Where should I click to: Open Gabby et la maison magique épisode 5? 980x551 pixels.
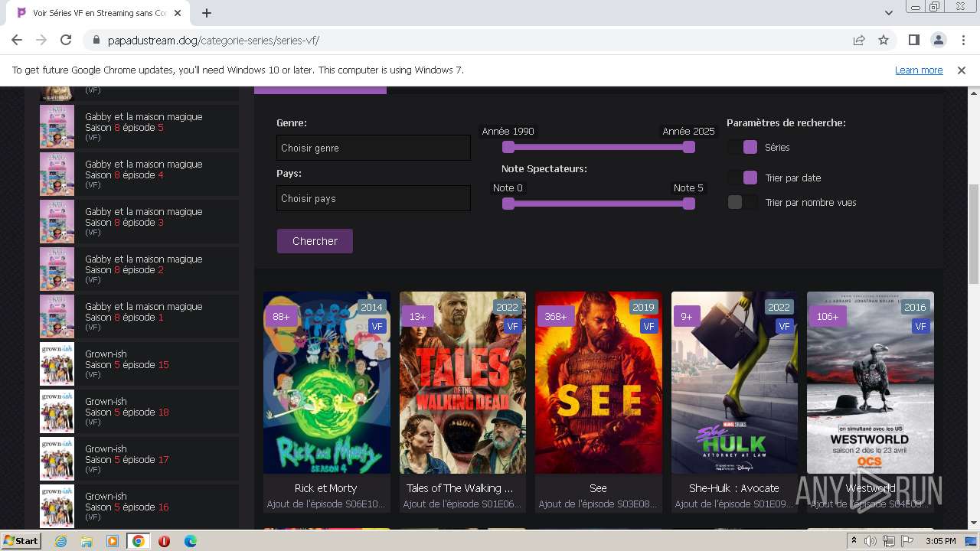pyautogui.click(x=139, y=126)
